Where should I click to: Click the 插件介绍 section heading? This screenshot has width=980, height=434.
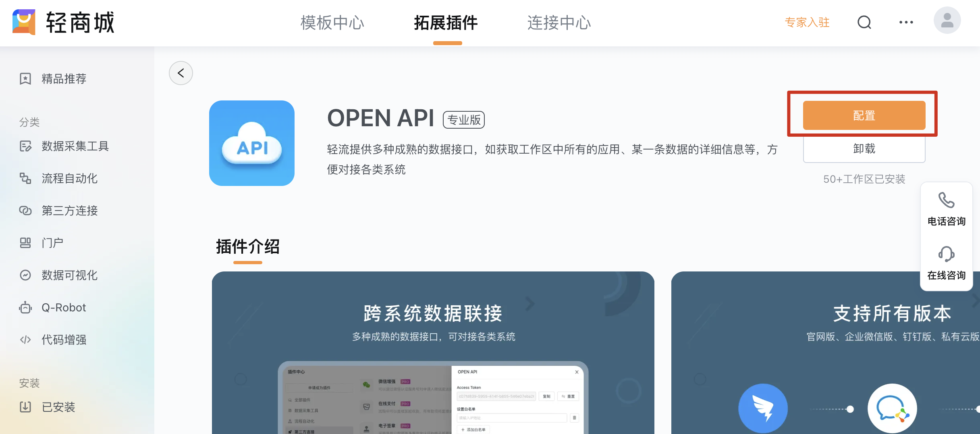coord(248,246)
